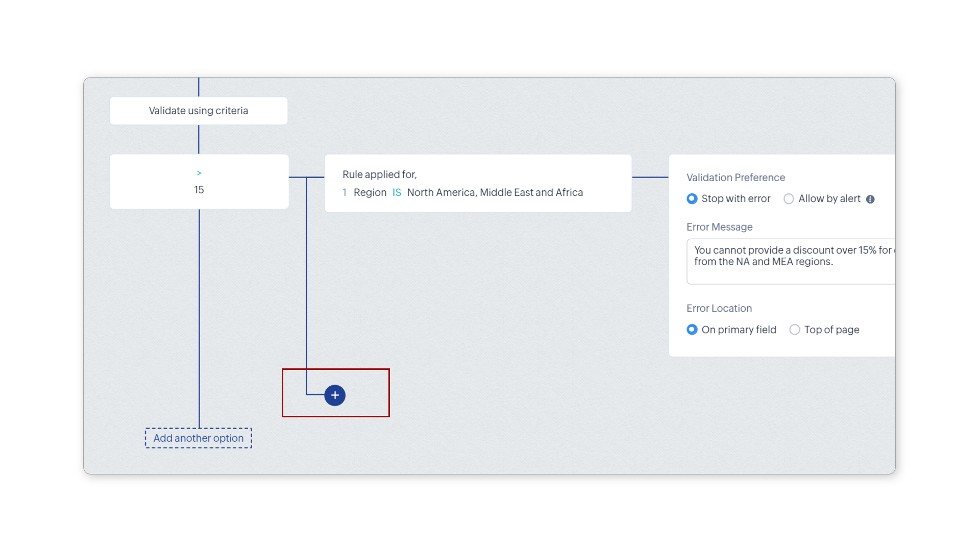The width and height of the screenshot is (980, 551).
Task: Click the value 15 in criteria card
Action: tap(199, 190)
